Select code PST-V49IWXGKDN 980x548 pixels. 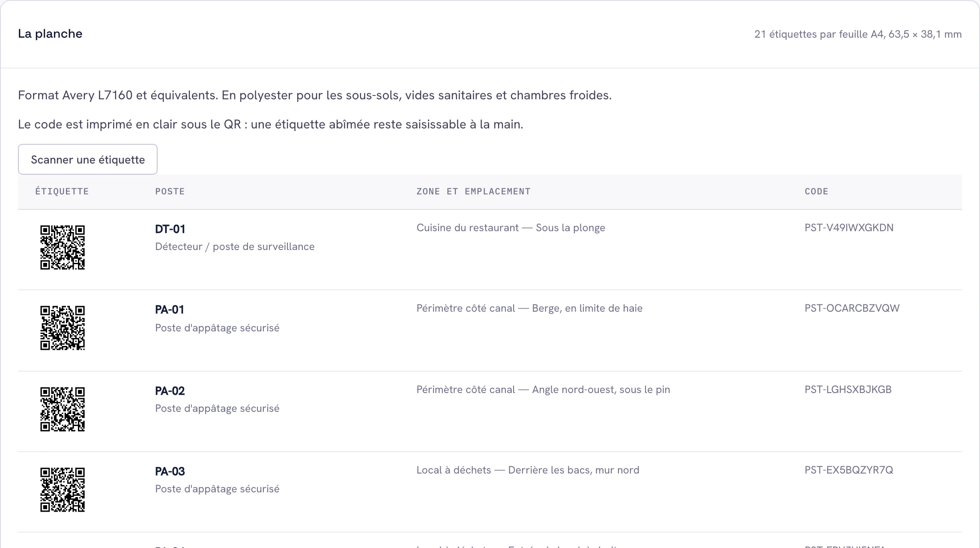pyautogui.click(x=849, y=228)
